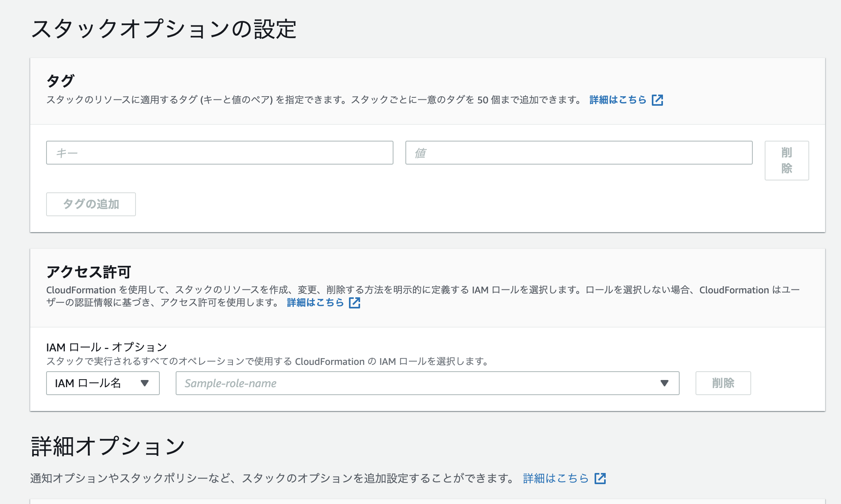Open 詳細オプション 詳細はこちら link

click(x=555, y=478)
